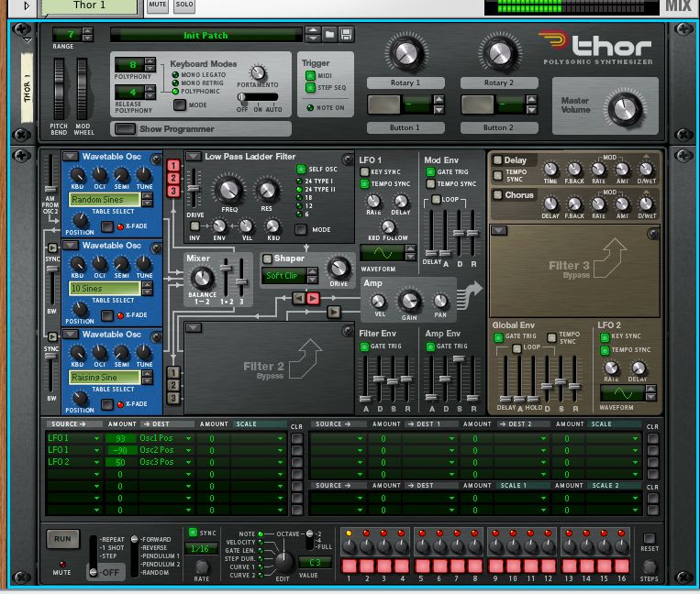Route oscillator 1 to filter 2
The image size is (700, 594).
(173, 372)
